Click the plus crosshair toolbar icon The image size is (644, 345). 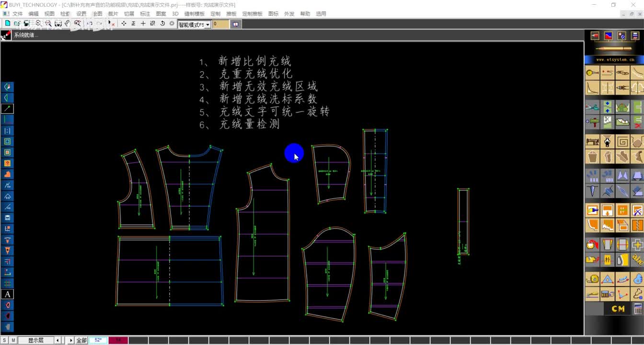[x=143, y=23]
